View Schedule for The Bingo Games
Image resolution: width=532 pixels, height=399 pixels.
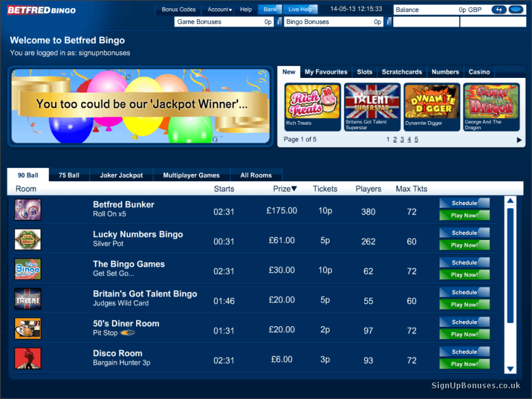pos(464,262)
